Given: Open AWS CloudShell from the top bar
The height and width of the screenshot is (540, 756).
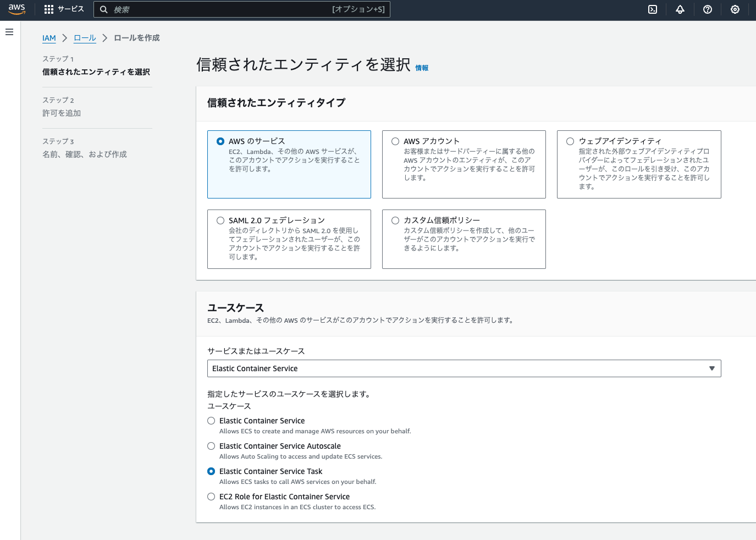Looking at the screenshot, I should (x=652, y=9).
